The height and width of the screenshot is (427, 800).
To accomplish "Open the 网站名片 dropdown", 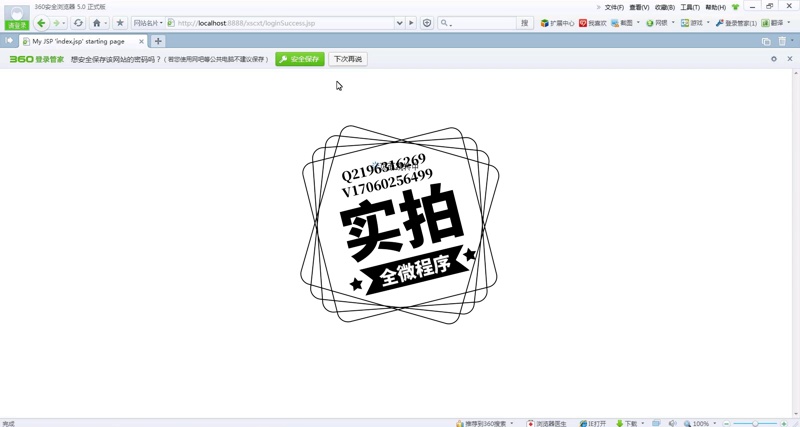I will [148, 23].
